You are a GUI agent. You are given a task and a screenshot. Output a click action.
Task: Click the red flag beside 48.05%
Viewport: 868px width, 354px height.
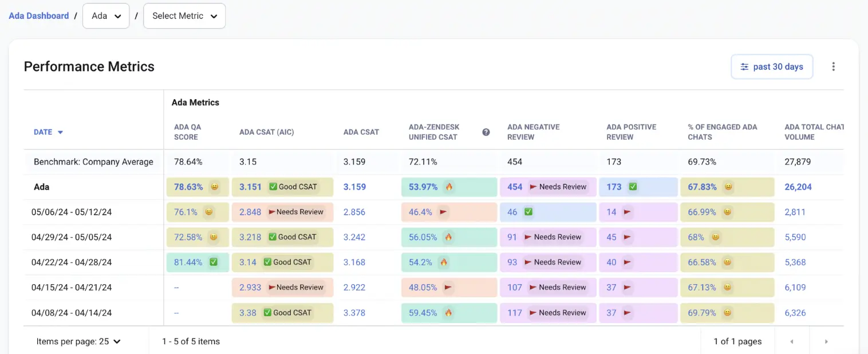coord(448,288)
